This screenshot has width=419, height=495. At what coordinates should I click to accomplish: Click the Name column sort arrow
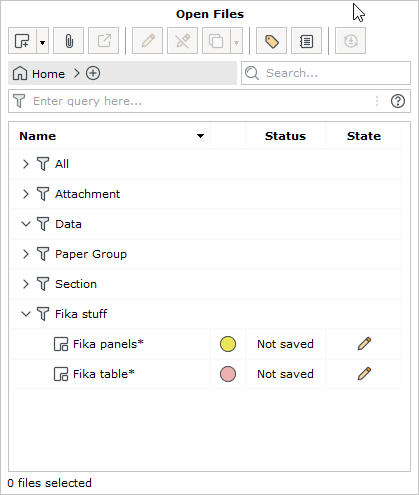(x=200, y=136)
